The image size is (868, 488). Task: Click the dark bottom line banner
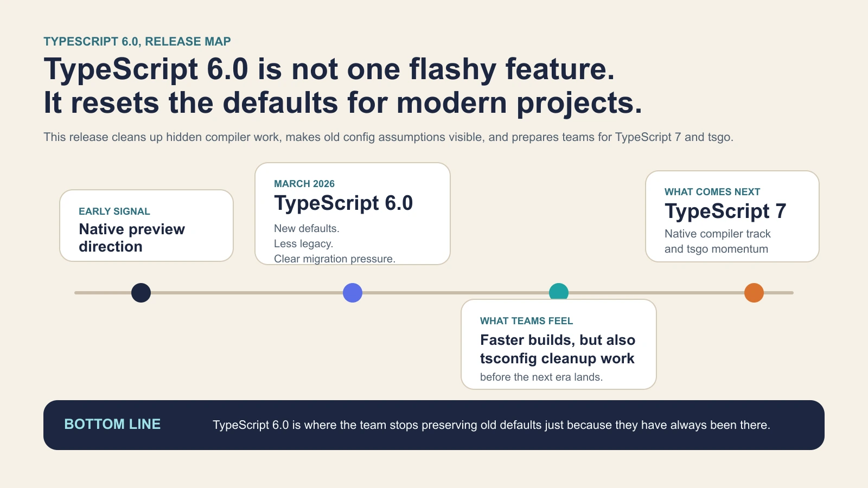pos(434,425)
